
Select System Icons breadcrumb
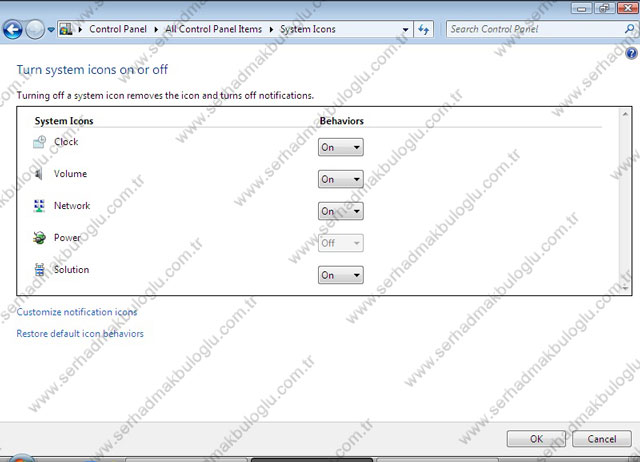pyautogui.click(x=307, y=29)
